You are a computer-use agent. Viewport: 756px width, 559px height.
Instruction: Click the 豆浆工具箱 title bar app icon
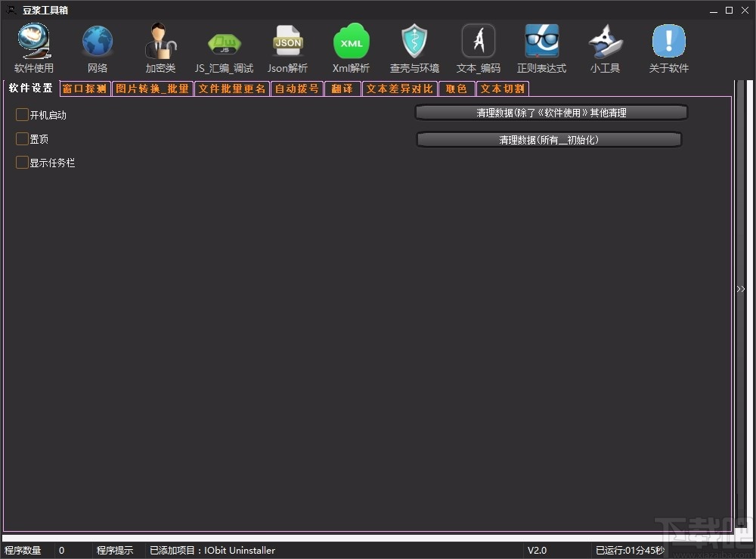click(x=11, y=10)
